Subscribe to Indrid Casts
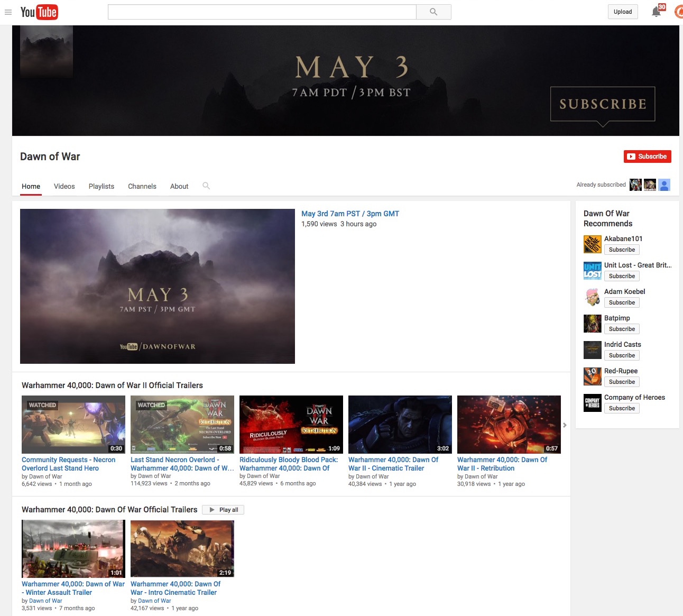The image size is (683, 616). pos(622,355)
